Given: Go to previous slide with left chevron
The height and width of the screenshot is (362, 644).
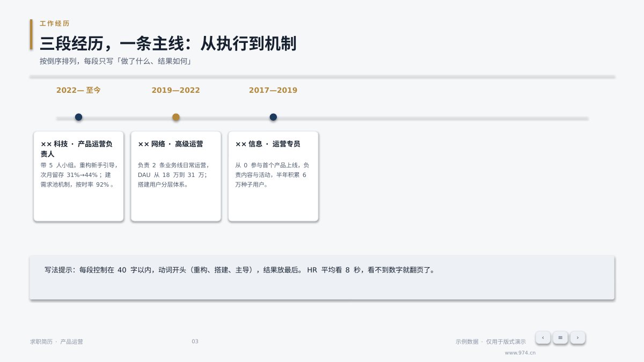Looking at the screenshot, I should pos(543,337).
